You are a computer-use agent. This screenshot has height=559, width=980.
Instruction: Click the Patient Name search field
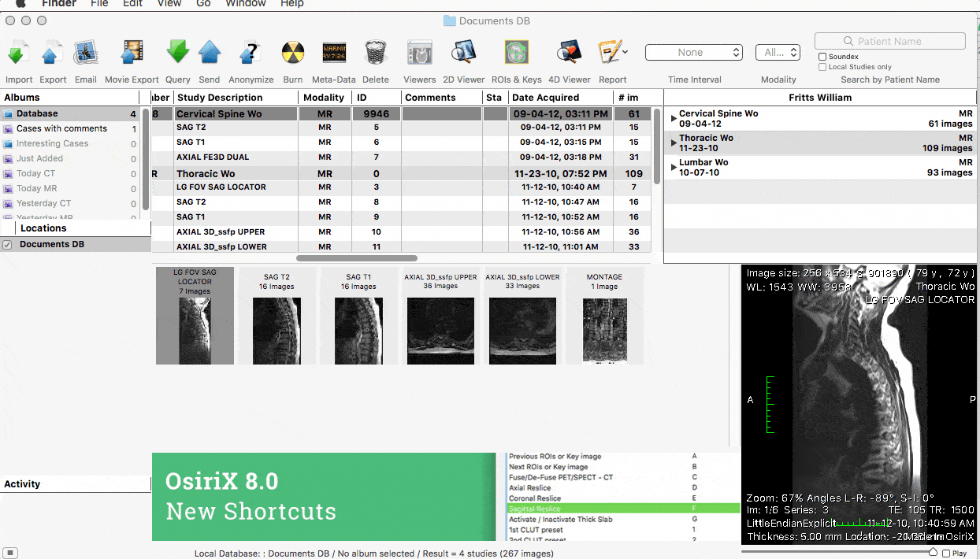[x=890, y=41]
